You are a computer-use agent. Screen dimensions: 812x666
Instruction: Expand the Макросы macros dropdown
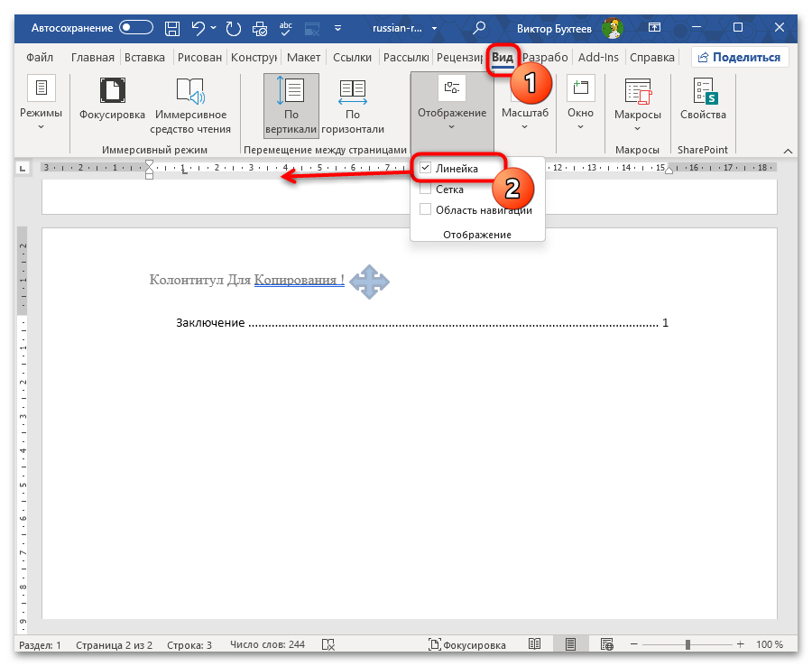coord(638,105)
